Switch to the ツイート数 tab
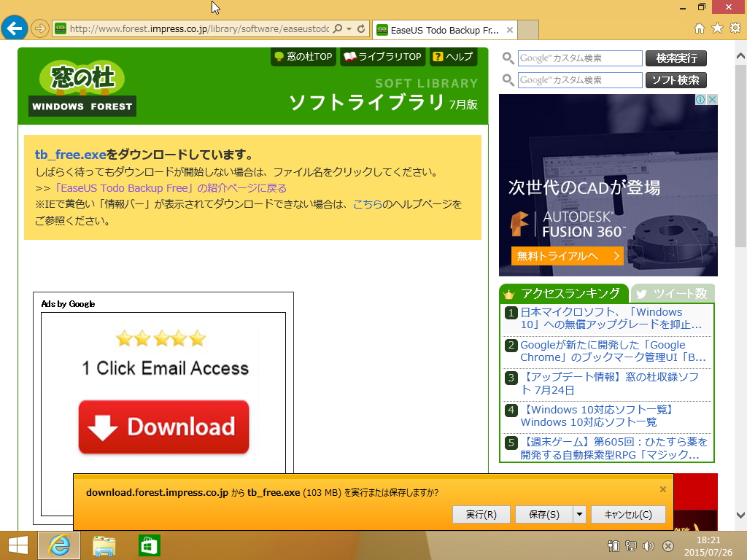The width and height of the screenshot is (747, 560). [x=673, y=293]
